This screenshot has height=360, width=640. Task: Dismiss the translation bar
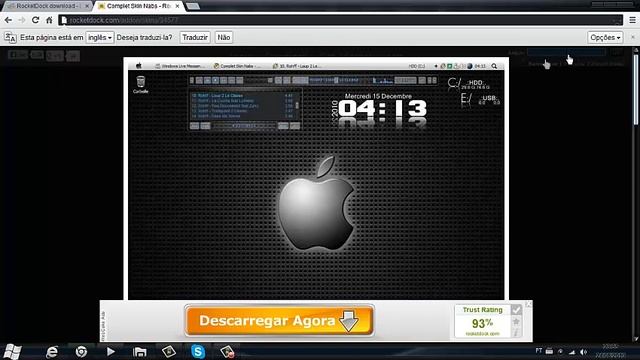(633, 37)
